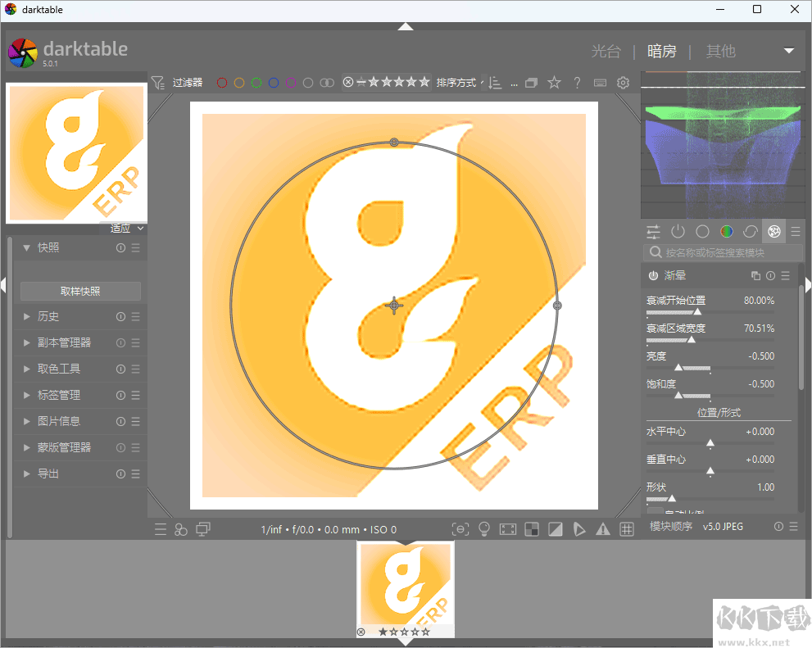Toggle the gray unlabeled color filter

pyautogui.click(x=308, y=83)
